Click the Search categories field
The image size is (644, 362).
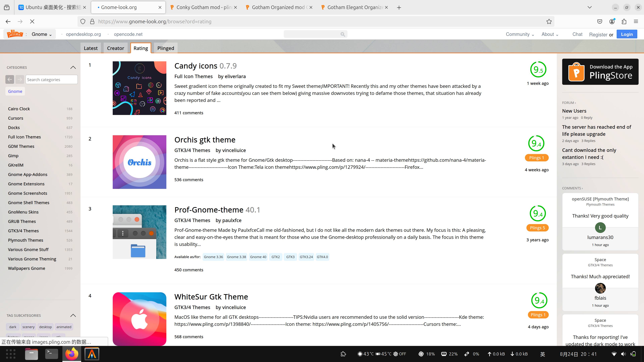51,79
